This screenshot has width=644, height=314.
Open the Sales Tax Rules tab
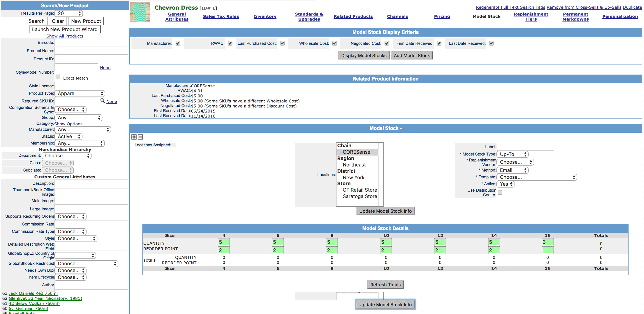click(x=221, y=16)
